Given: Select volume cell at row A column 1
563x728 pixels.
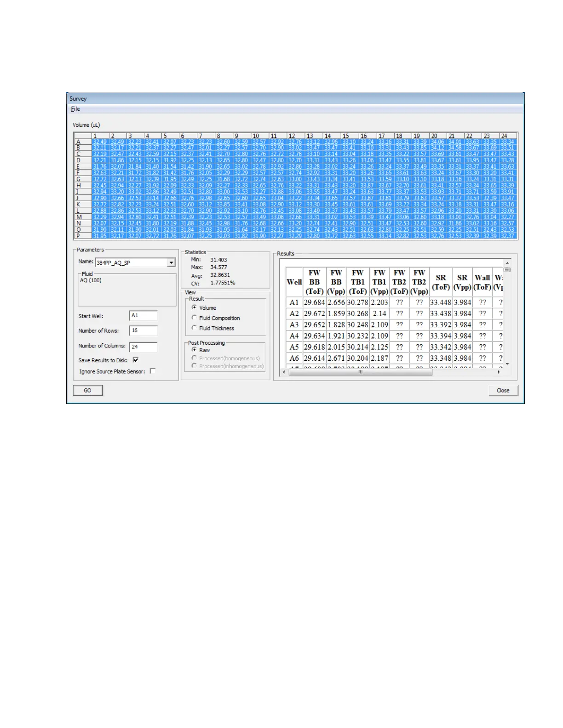Looking at the screenshot, I should (100, 142).
